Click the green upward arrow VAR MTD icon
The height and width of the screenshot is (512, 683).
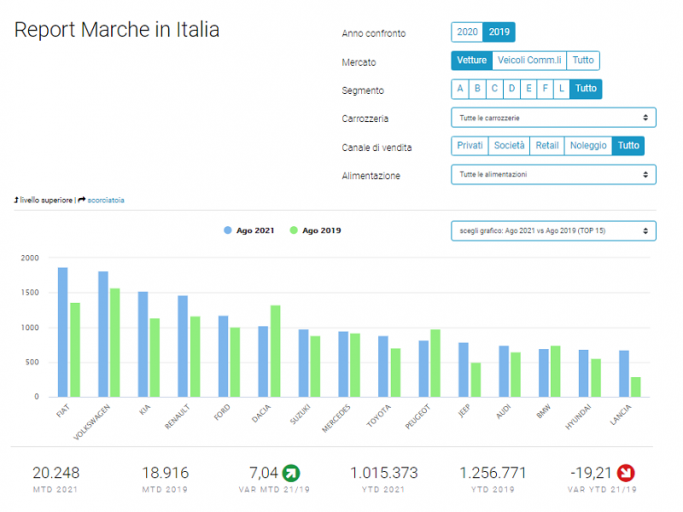291,473
